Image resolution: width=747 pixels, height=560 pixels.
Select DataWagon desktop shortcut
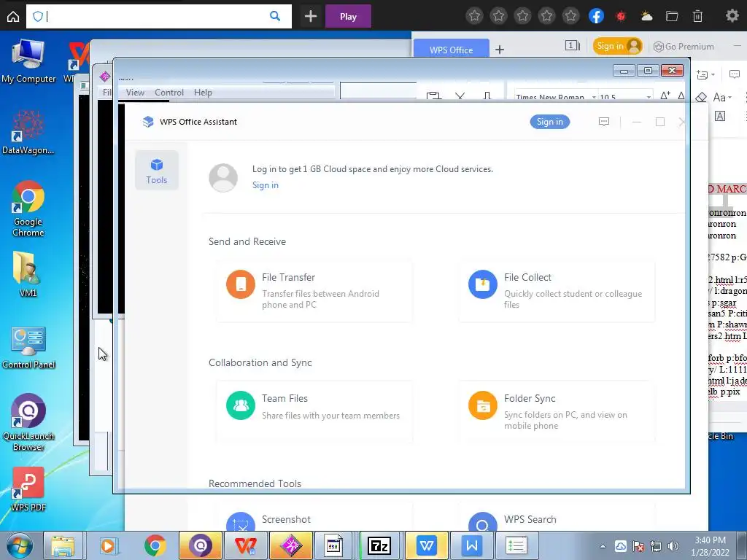[28, 133]
